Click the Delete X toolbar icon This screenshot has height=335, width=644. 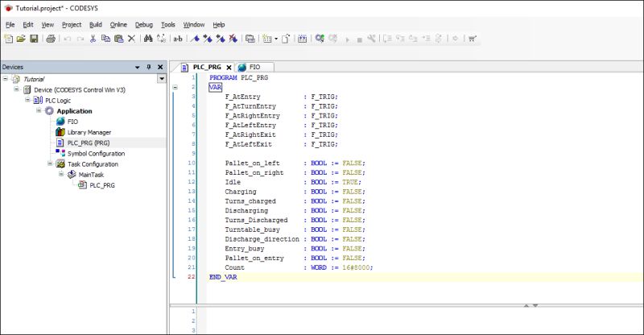tap(131, 39)
